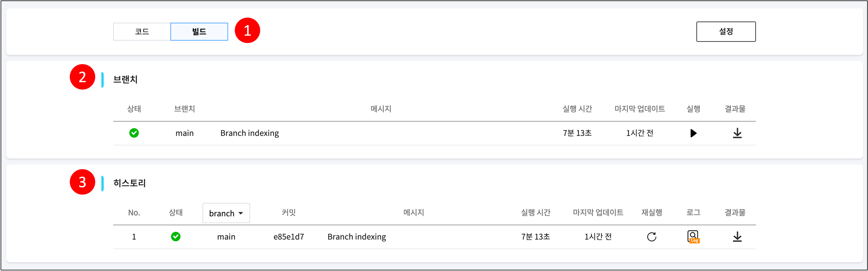868x271 pixels.
Task: Click the 마지막 업데이트 header in history table
Action: (x=598, y=213)
